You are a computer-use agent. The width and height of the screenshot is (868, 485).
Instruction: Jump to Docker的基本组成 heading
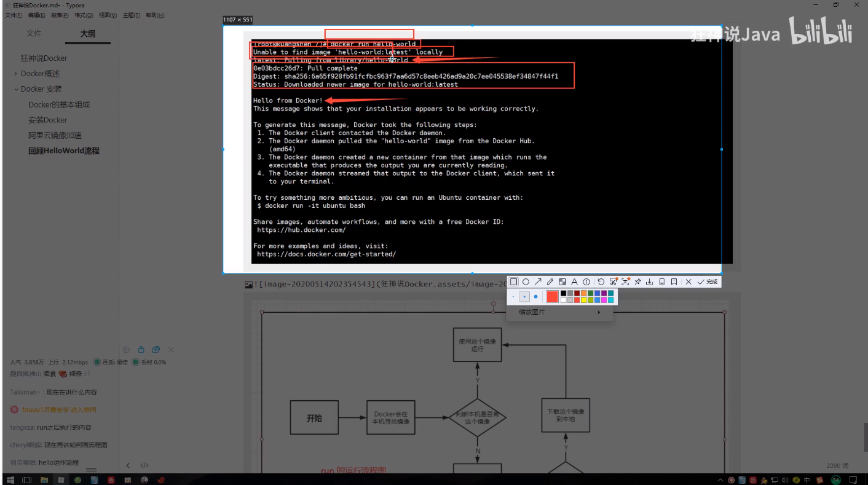pos(59,104)
